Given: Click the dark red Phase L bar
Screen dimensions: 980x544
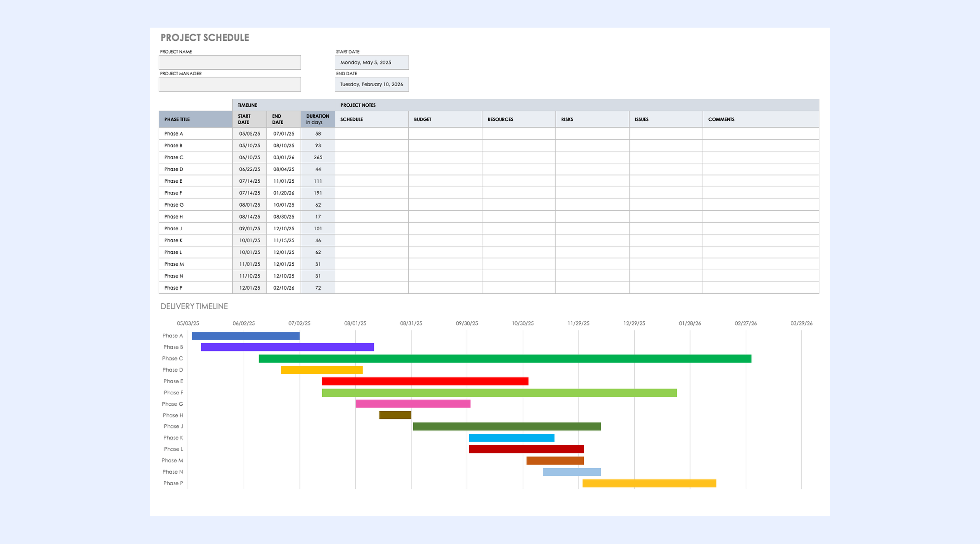Looking at the screenshot, I should (526, 449).
